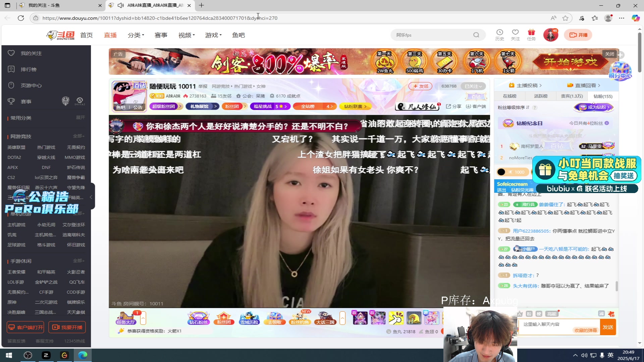Open the 任务 gift icon in header
The width and height of the screenshot is (644, 362).
[531, 35]
